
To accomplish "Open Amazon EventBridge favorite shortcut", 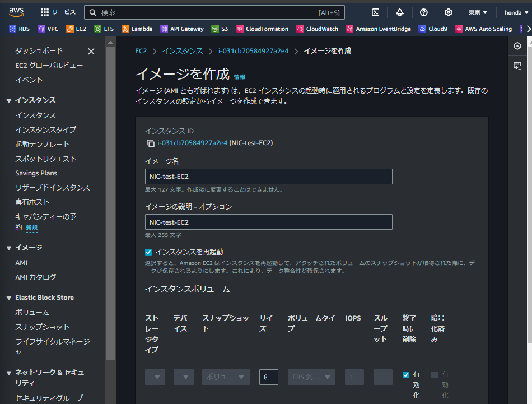I will point(379,29).
